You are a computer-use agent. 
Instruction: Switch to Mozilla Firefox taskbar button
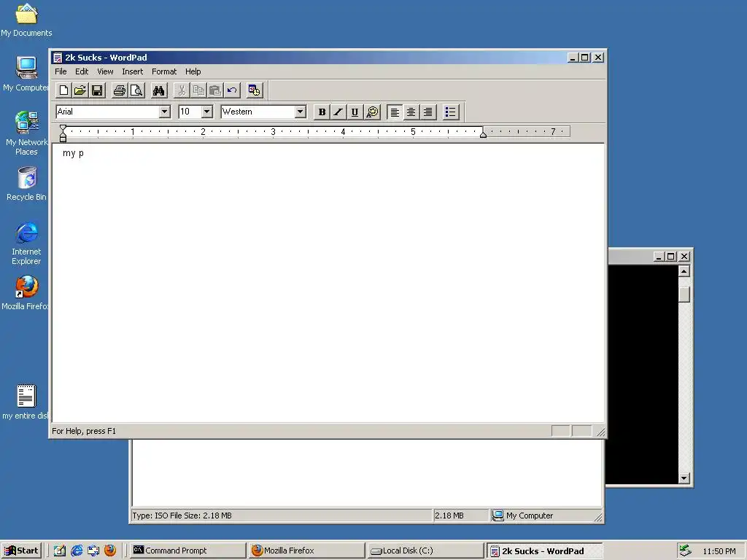point(307,551)
